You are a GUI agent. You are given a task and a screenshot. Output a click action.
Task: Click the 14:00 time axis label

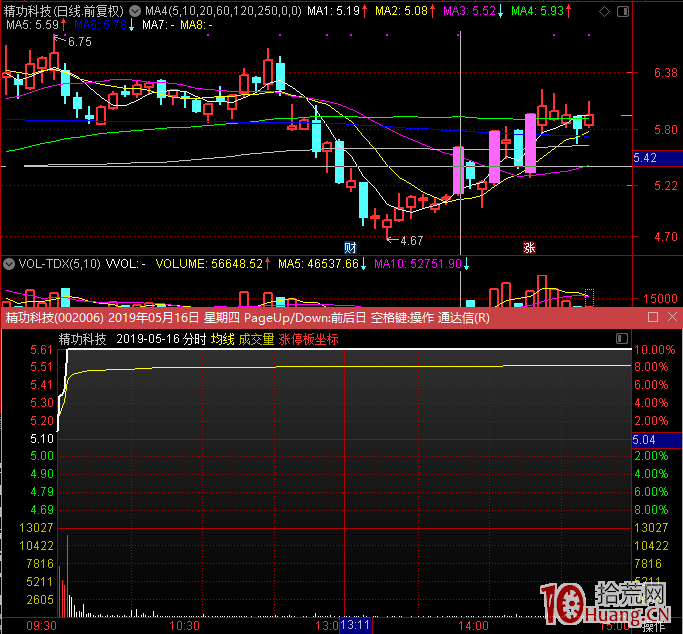(x=473, y=626)
